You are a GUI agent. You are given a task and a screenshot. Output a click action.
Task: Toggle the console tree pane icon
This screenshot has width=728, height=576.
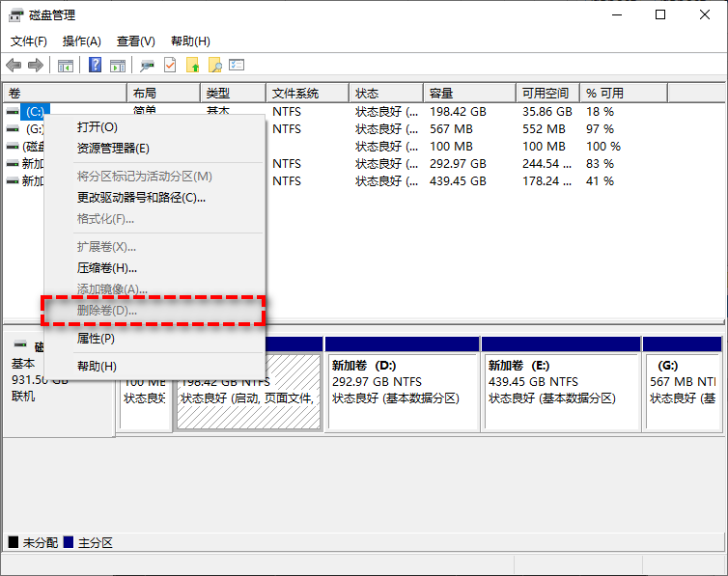point(66,66)
